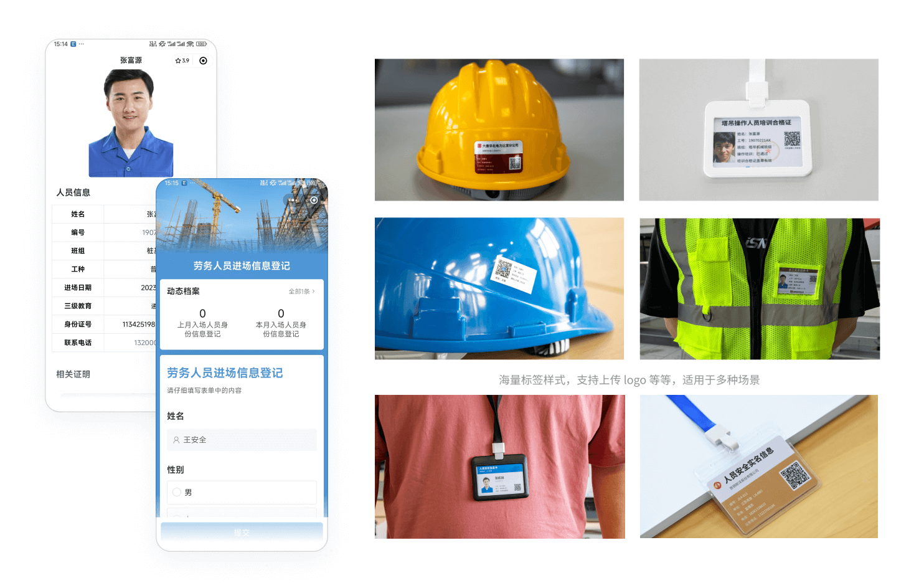Tap the 提交 submit button
Screen dimensions: 924x583
242,533
